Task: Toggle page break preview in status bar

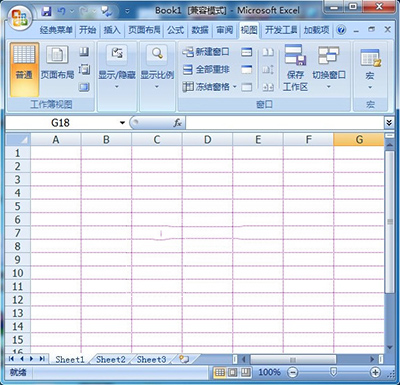Action: click(246, 372)
